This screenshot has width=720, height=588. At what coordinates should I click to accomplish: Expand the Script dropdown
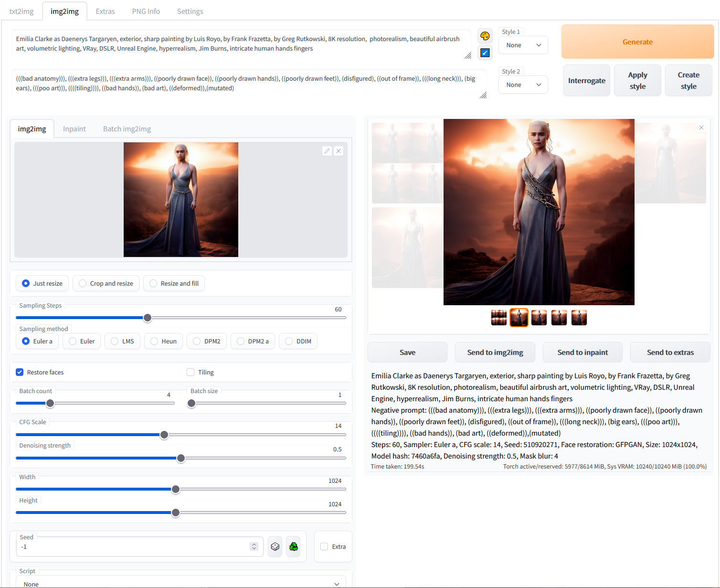click(181, 584)
